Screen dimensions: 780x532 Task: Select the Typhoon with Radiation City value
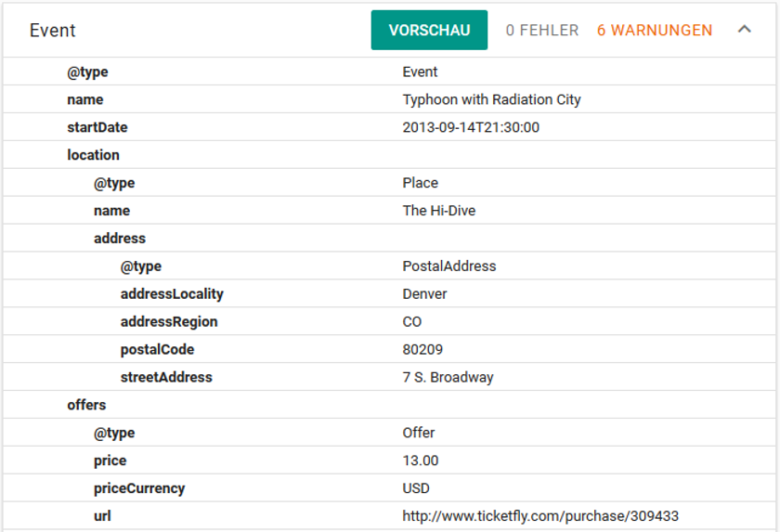coord(491,100)
